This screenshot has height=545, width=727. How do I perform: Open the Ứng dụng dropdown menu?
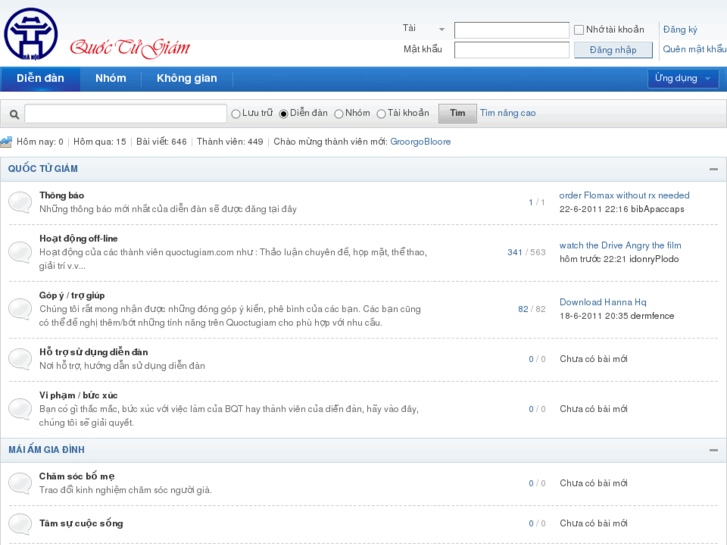(x=684, y=78)
